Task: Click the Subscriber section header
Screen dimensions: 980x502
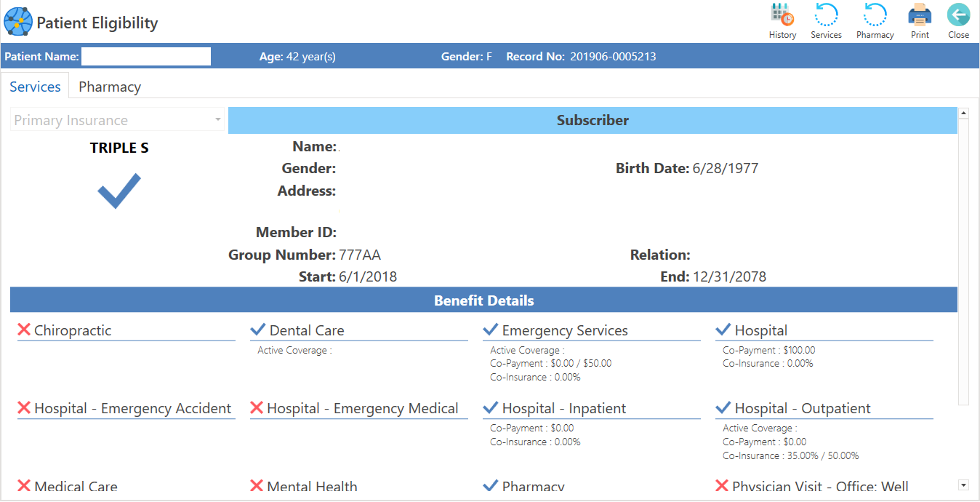Action: pos(593,121)
